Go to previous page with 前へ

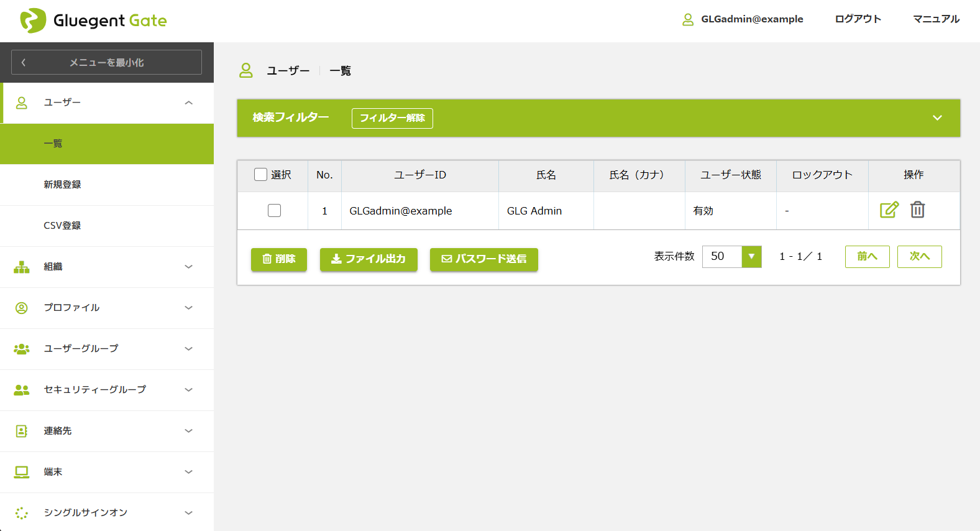point(867,256)
